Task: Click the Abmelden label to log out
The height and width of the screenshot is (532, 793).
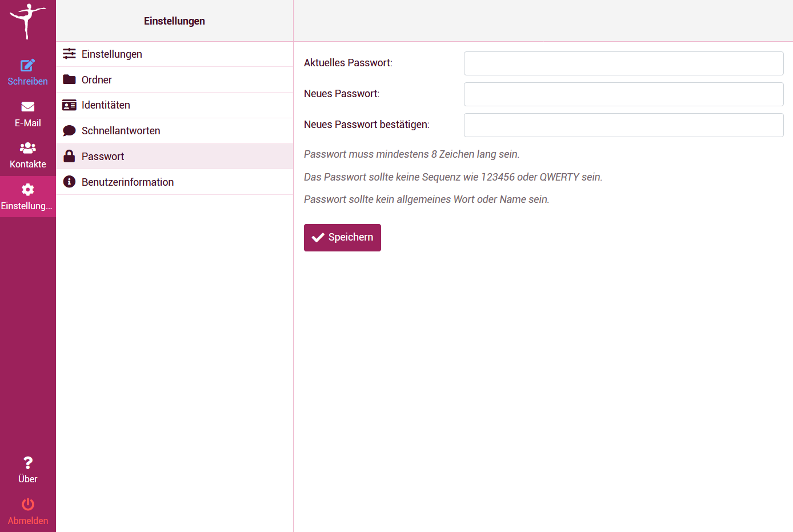Action: (x=27, y=521)
